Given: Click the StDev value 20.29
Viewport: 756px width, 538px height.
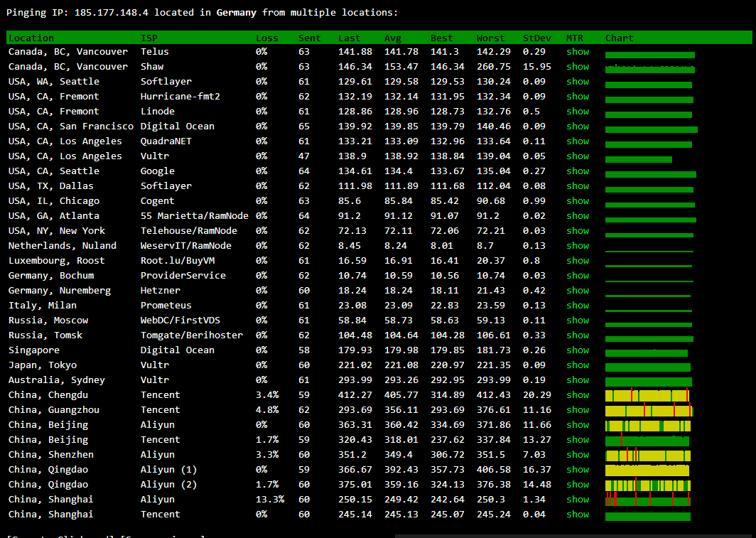Looking at the screenshot, I should [537, 395].
